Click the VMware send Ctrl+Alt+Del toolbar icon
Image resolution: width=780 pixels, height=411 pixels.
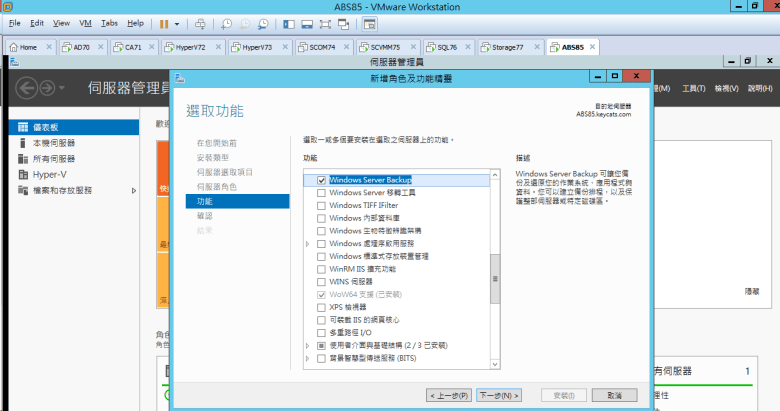[200, 22]
